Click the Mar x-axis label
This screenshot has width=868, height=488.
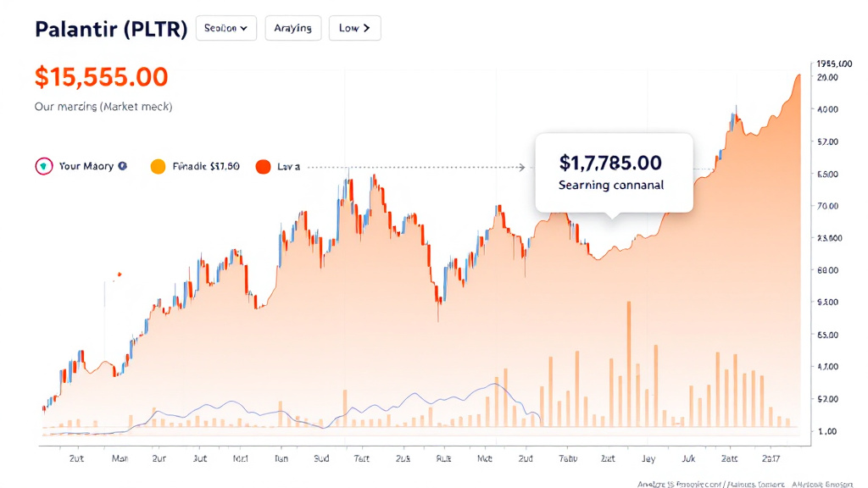tap(120, 458)
